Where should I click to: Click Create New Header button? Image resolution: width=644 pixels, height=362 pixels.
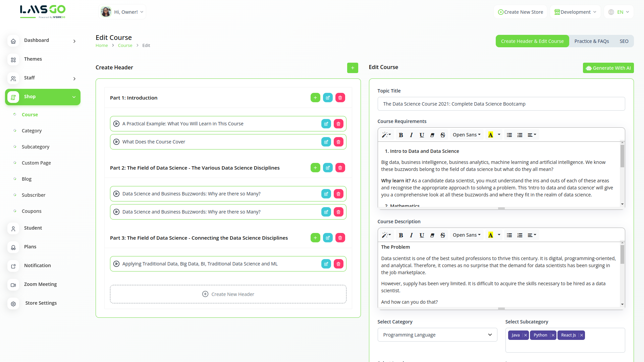tap(228, 294)
